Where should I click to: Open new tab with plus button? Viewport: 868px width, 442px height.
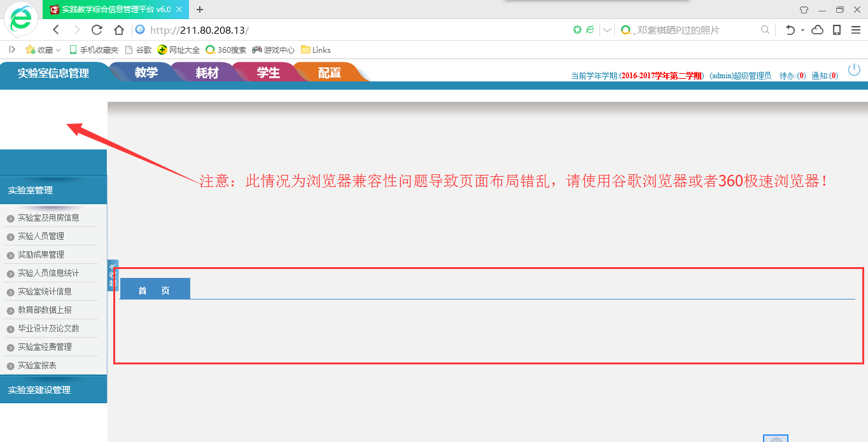point(200,10)
